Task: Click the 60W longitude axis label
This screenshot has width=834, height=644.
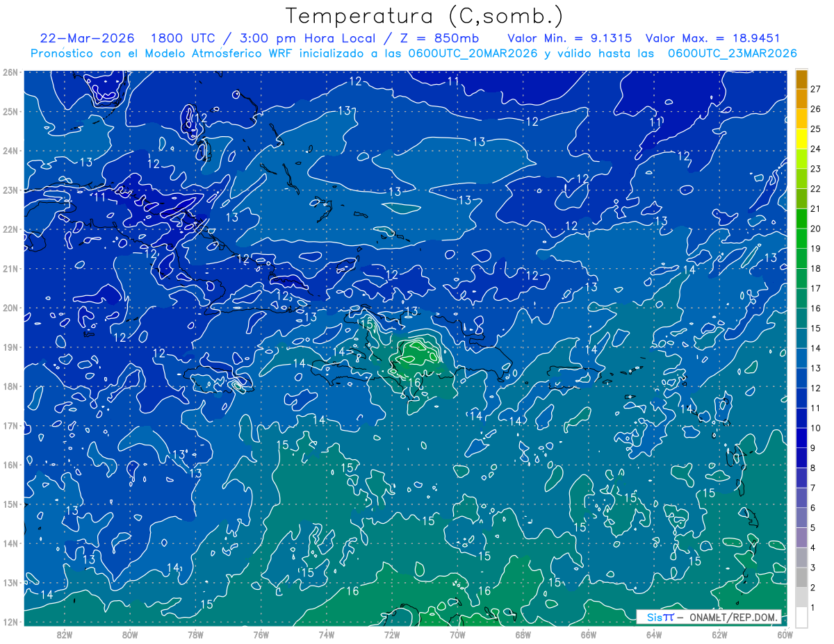Action: click(785, 634)
